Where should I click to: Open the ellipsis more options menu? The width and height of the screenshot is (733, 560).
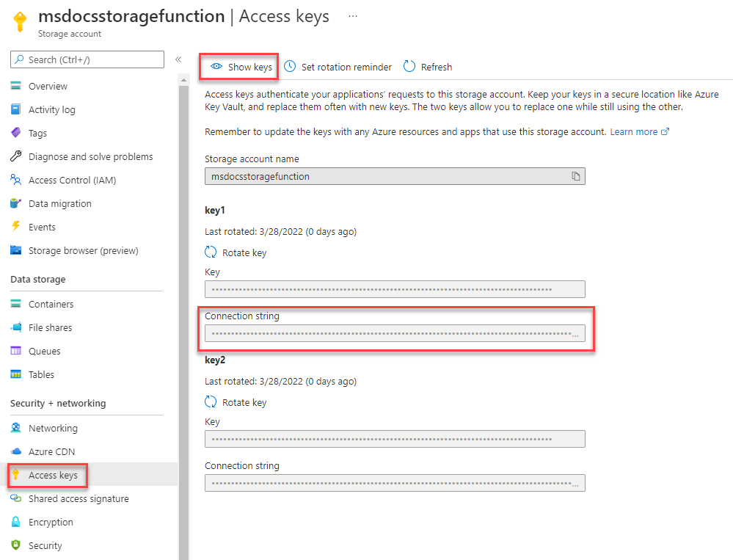tap(353, 15)
